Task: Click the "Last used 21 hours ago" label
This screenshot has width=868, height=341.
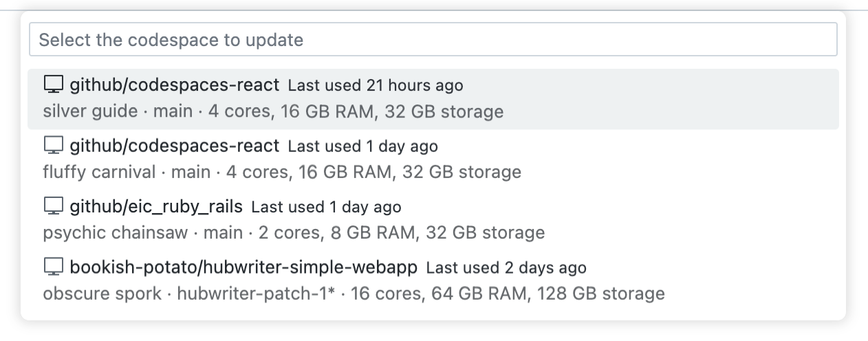Action: pos(376,86)
